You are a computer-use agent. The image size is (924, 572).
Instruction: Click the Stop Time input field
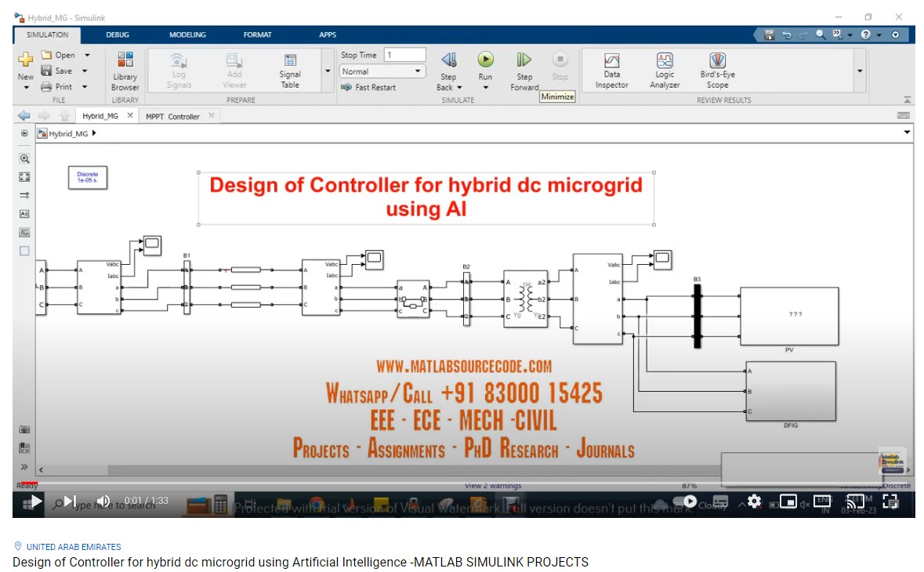404,55
